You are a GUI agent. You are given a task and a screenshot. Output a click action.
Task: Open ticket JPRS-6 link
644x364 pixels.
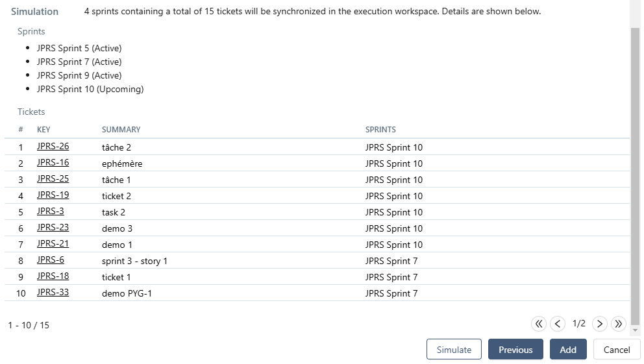50,260
